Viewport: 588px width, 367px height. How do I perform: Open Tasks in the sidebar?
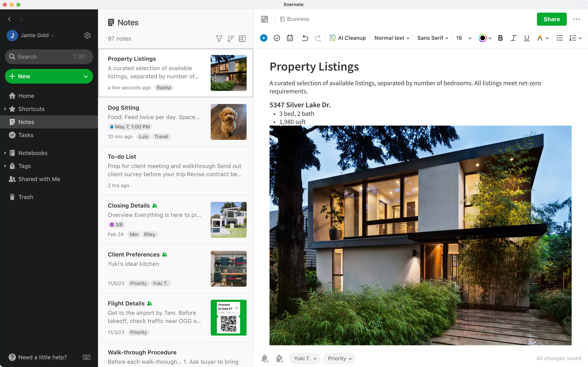coord(26,135)
